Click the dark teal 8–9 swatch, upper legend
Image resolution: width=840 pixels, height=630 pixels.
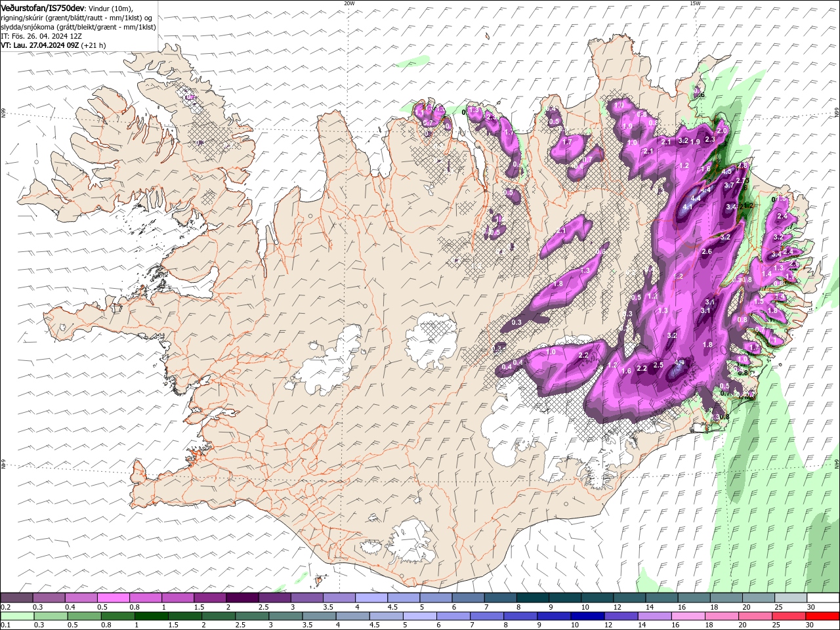(532, 598)
